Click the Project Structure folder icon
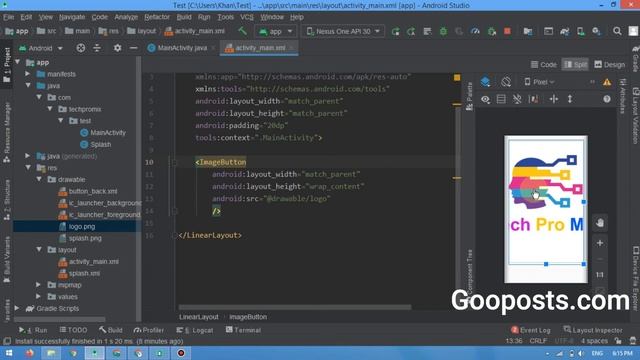 pos(528,31)
